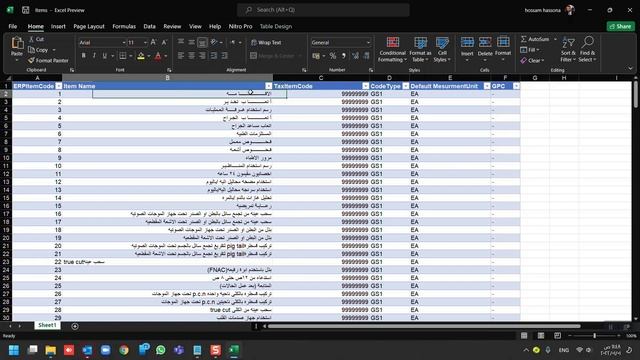
Task: Open the Arial font name dropdown
Action: [124, 42]
